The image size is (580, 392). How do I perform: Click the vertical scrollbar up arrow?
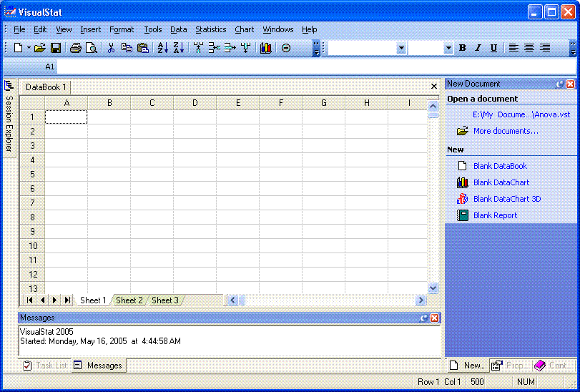(433, 106)
